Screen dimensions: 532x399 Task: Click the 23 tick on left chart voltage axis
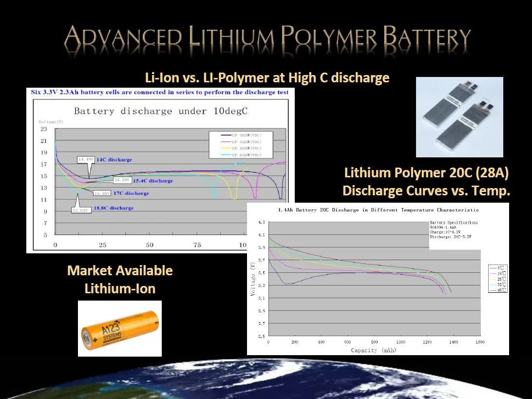(x=44, y=129)
